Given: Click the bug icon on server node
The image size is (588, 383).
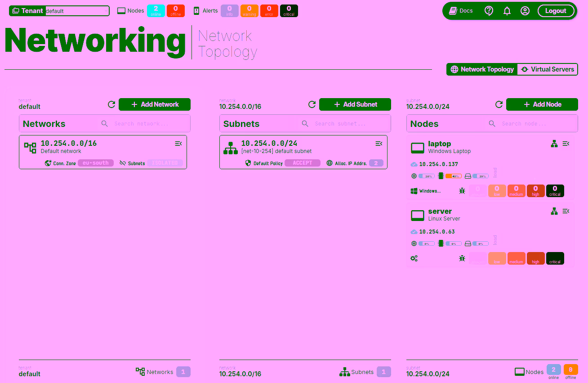Looking at the screenshot, I should click(x=462, y=258).
